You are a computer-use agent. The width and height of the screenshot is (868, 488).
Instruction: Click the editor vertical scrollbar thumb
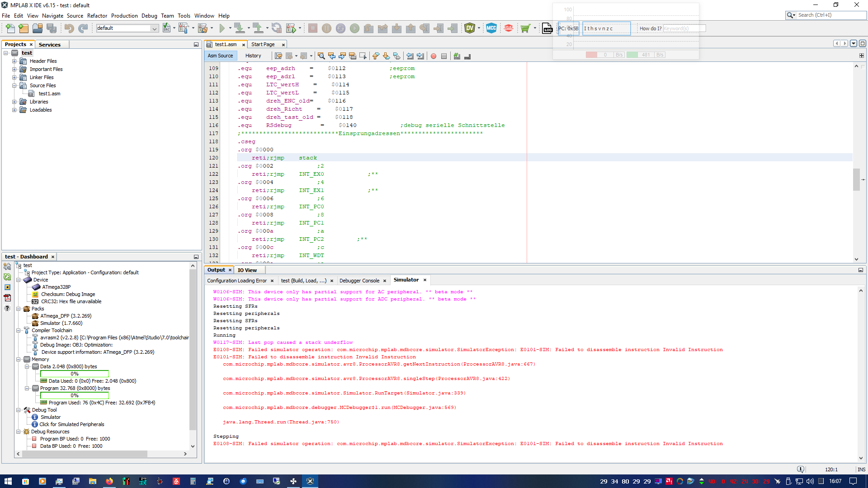point(856,180)
